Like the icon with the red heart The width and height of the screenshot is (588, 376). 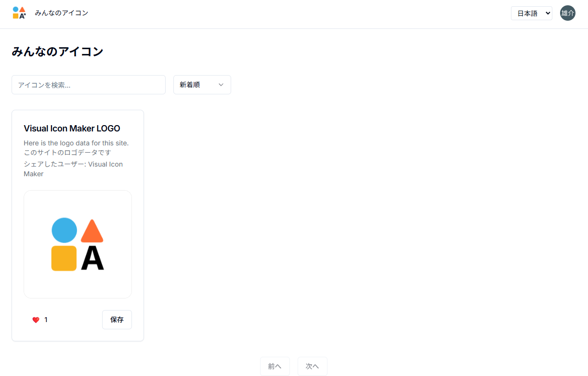[36, 320]
